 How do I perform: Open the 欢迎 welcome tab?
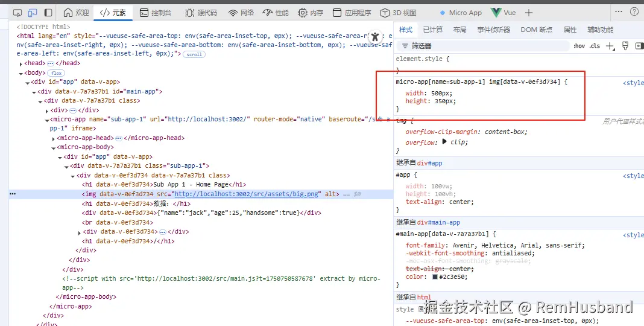coord(77,13)
